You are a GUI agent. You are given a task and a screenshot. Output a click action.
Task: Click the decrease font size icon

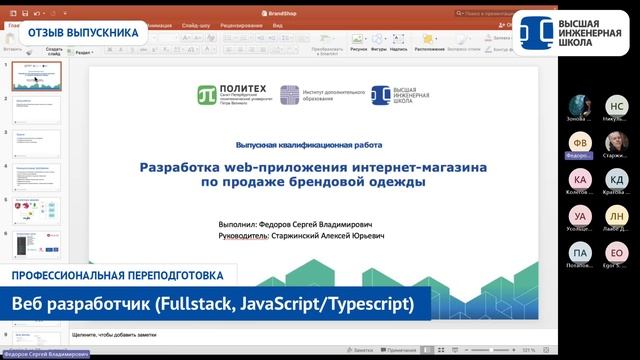(x=197, y=38)
